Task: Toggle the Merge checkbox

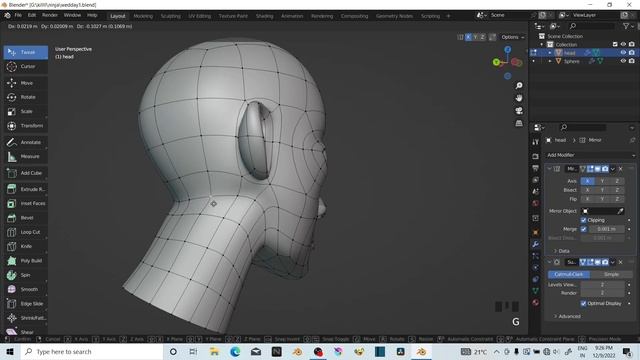Action: coord(583,229)
